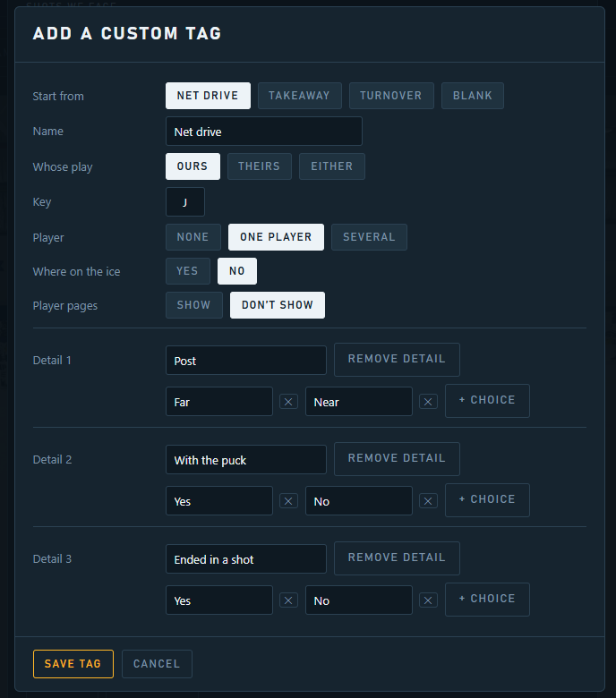The image size is (616, 698).
Task: Select Turnover as the starting template
Action: [391, 96]
